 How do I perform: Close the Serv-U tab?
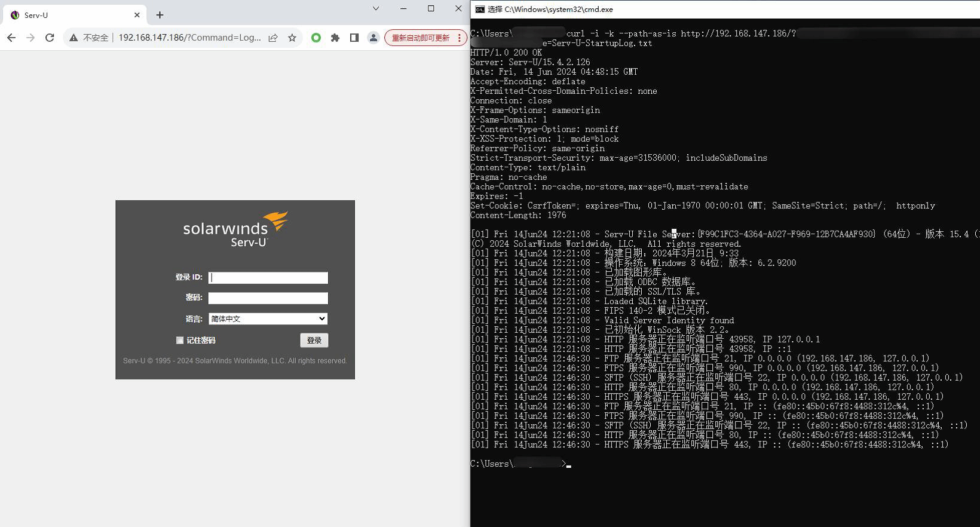coord(137,15)
